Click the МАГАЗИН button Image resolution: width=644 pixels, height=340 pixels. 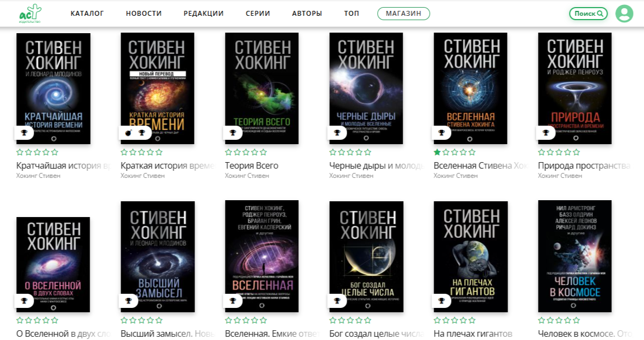point(403,14)
